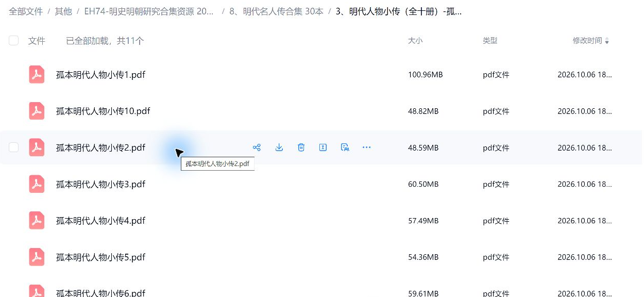Screen dimensions: 644x297
Task: Click the modified date of 孤本明代人物小传4.pdf
Action: (x=585, y=221)
